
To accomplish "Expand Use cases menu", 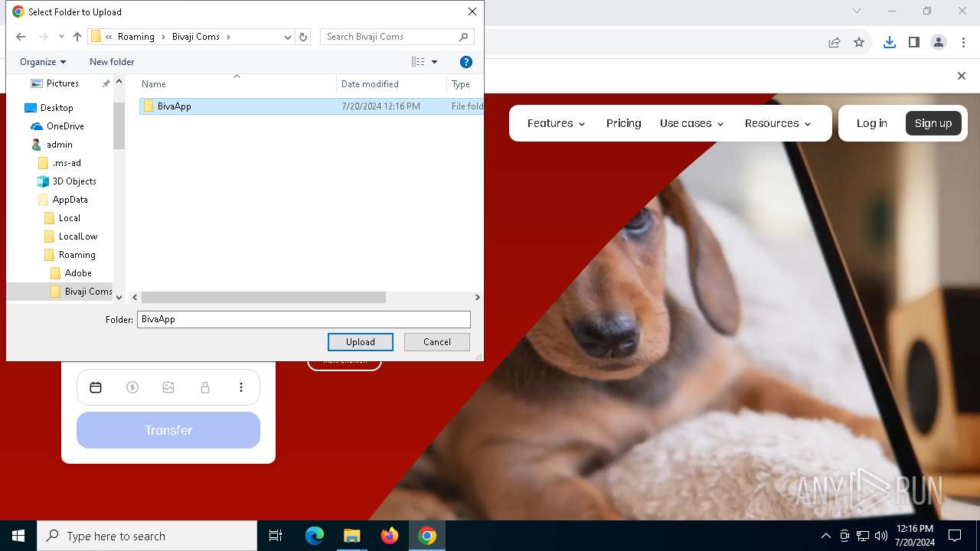I will [x=691, y=123].
